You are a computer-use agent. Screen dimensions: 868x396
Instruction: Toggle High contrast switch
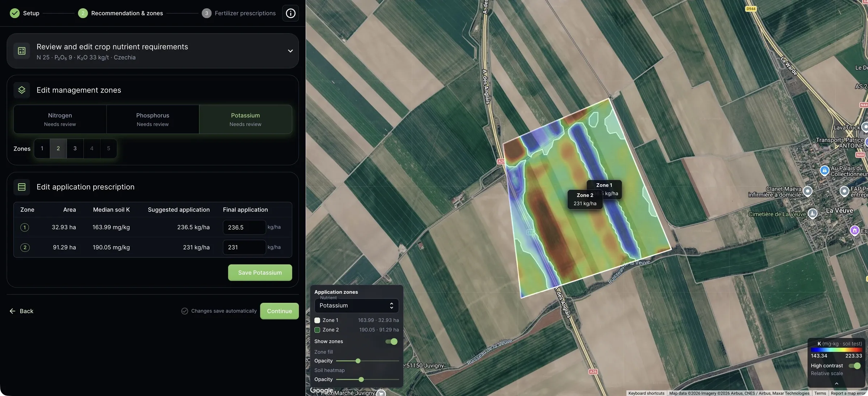pos(855,366)
